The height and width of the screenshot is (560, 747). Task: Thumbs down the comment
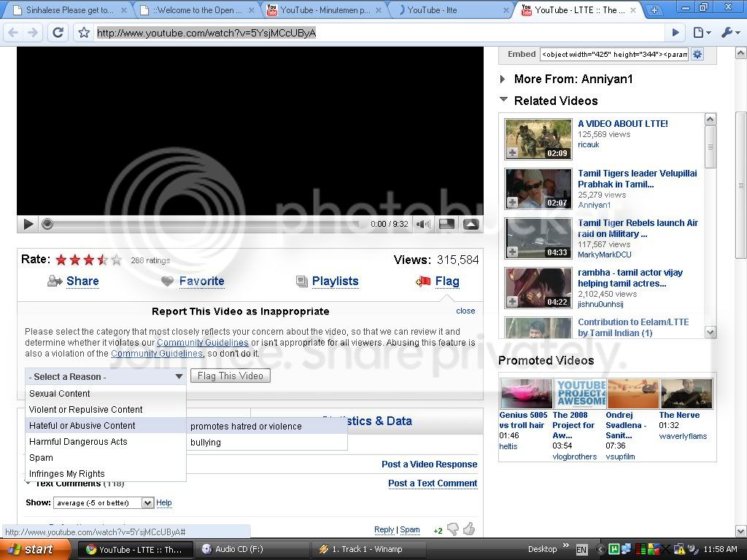[452, 529]
